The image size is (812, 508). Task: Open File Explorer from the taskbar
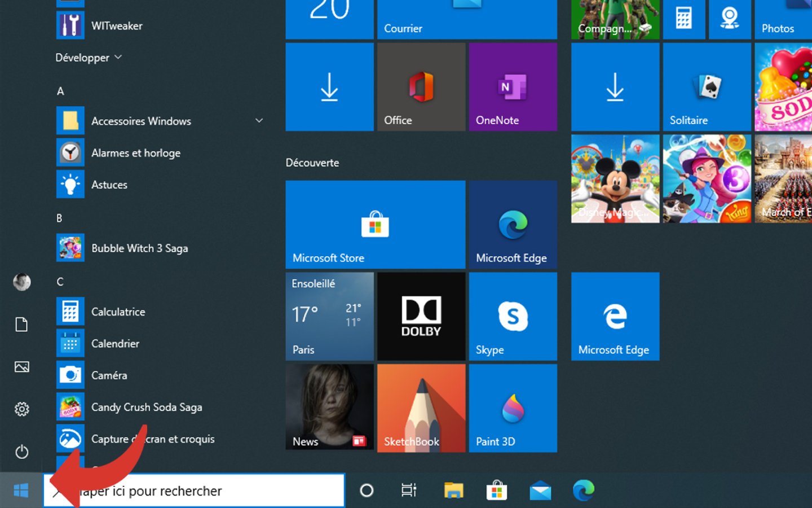pos(453,491)
